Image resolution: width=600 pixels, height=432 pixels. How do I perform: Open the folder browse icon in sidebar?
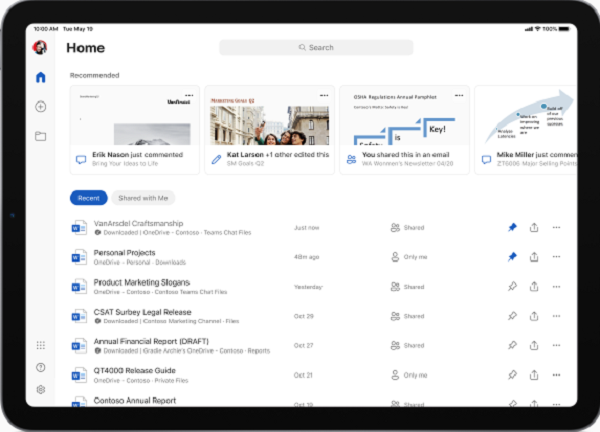(x=40, y=136)
